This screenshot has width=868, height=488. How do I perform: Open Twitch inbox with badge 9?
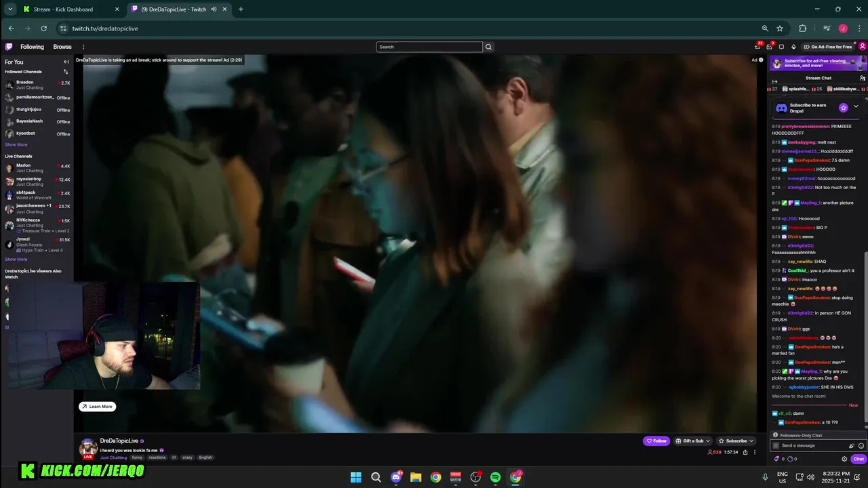[770, 47]
